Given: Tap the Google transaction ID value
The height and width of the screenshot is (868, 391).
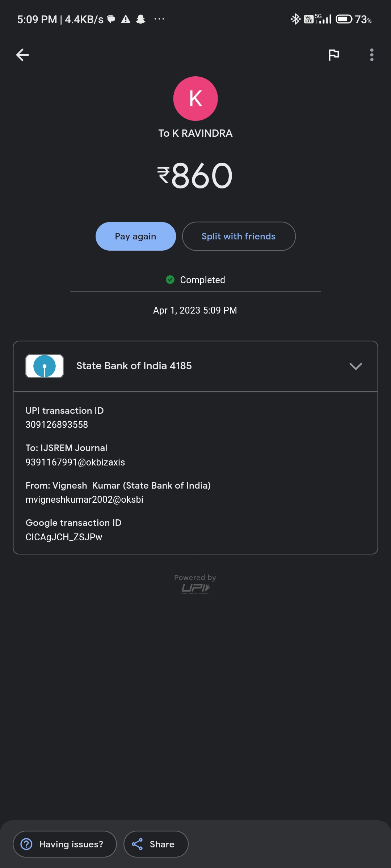Looking at the screenshot, I should tap(64, 537).
